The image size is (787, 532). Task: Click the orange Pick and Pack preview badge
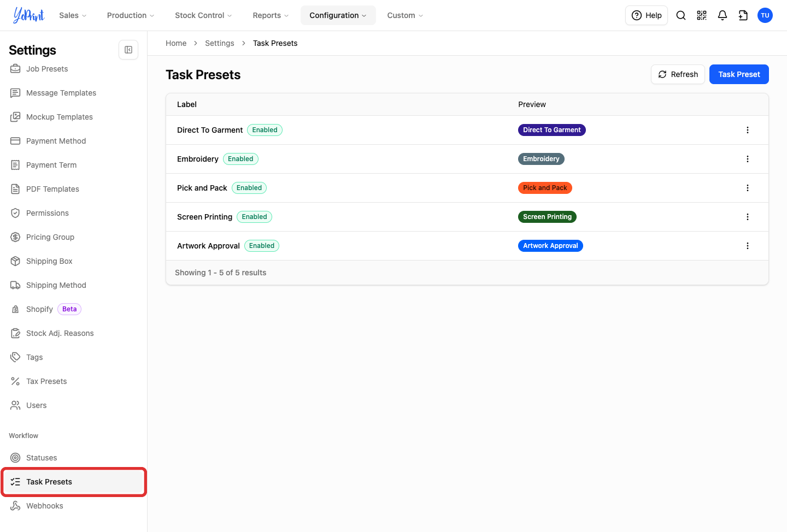point(545,188)
